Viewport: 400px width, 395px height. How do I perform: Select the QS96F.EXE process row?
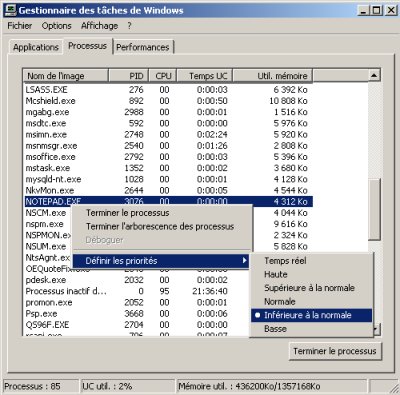(x=137, y=325)
